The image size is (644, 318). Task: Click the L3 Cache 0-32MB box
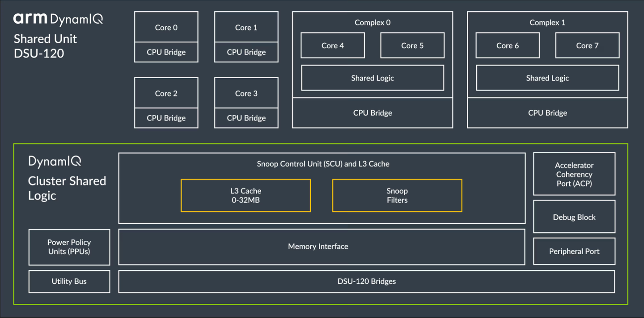coord(246,196)
